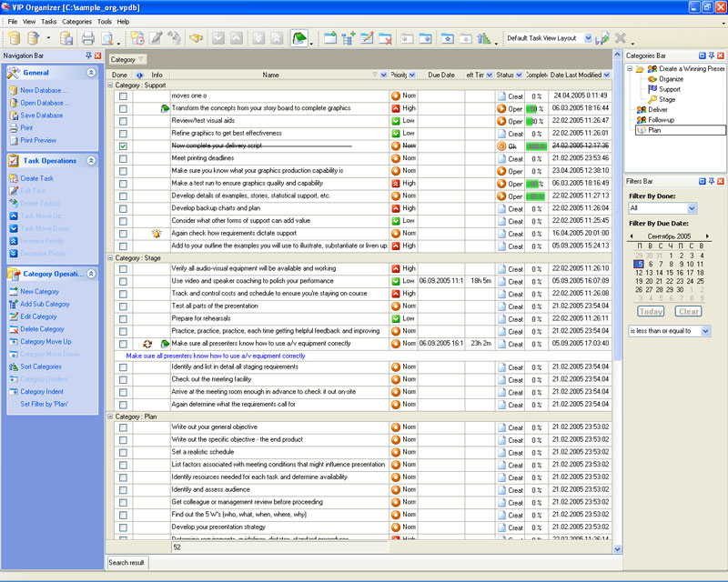Select the Search result tab

(x=126, y=563)
